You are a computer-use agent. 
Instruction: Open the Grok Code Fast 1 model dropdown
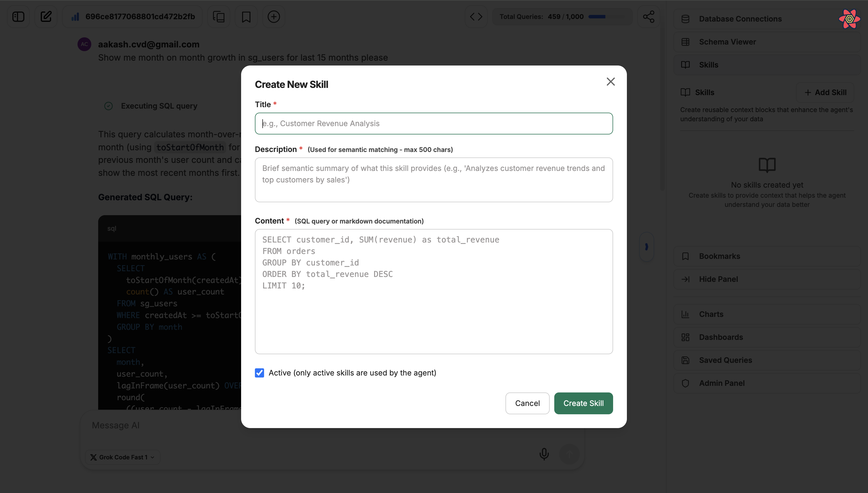click(x=122, y=457)
